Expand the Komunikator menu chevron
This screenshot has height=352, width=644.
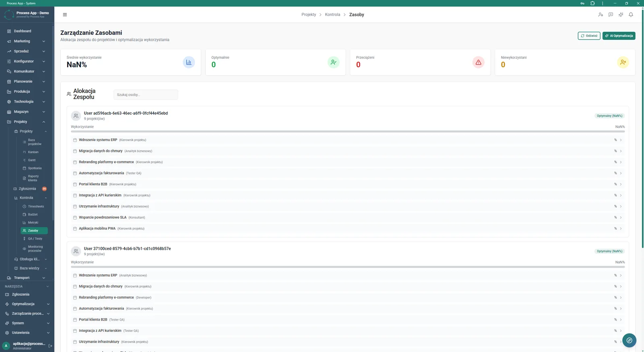43,71
